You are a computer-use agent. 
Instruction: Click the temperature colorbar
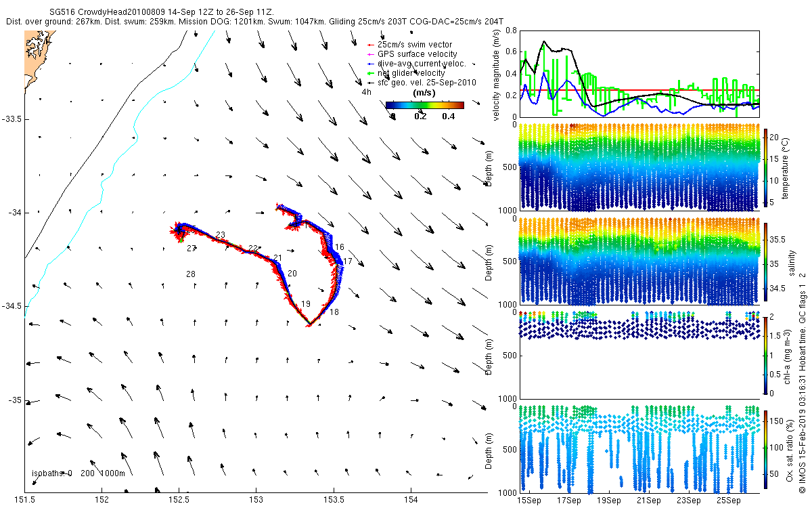[x=766, y=167]
